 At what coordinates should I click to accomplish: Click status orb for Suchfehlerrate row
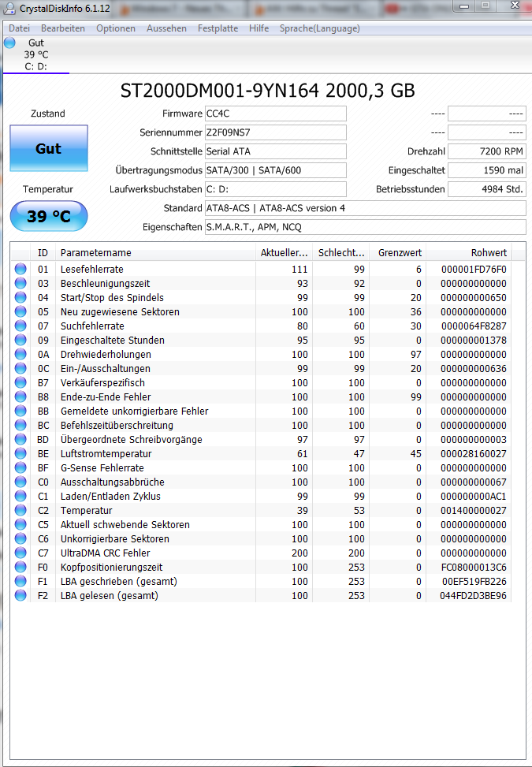pos(20,326)
